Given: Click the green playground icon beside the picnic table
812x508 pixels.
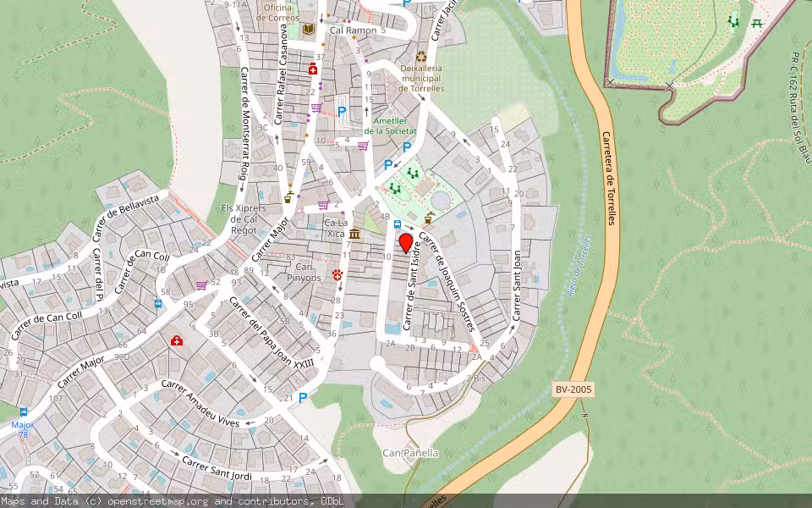Looking at the screenshot, I should (x=733, y=21).
